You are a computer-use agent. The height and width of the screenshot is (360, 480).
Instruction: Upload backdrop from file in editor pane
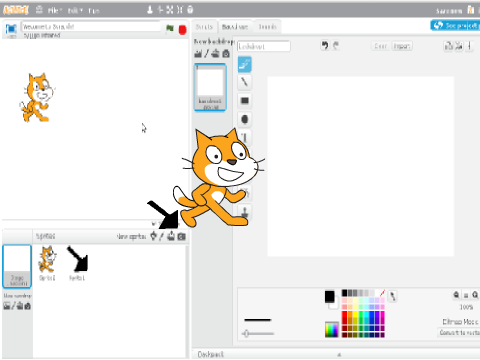(215, 53)
